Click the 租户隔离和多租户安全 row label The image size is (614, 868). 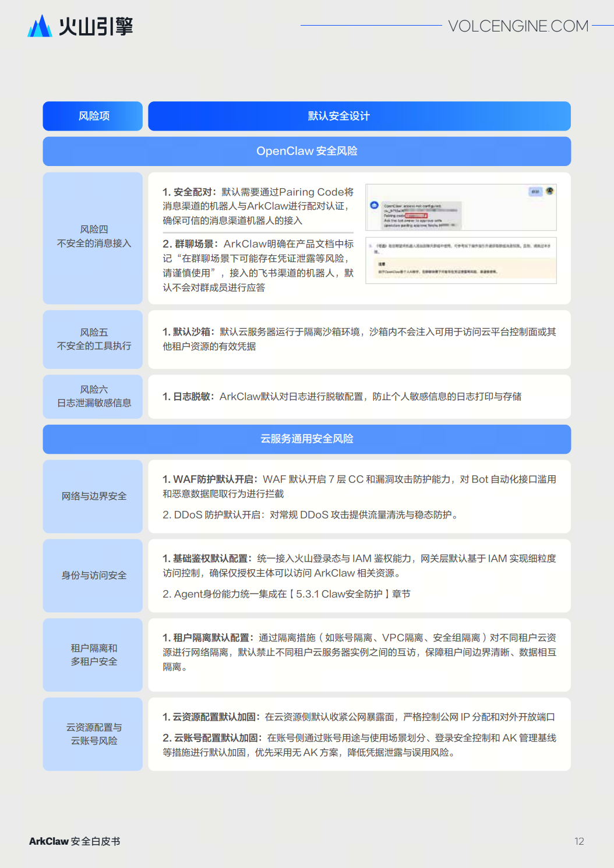point(93,655)
